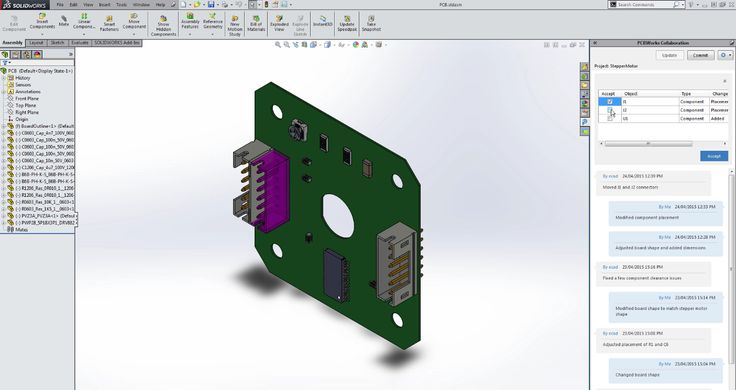This screenshot has height=390, width=736.
Task: Click the Exploded View icon
Action: click(x=279, y=19)
